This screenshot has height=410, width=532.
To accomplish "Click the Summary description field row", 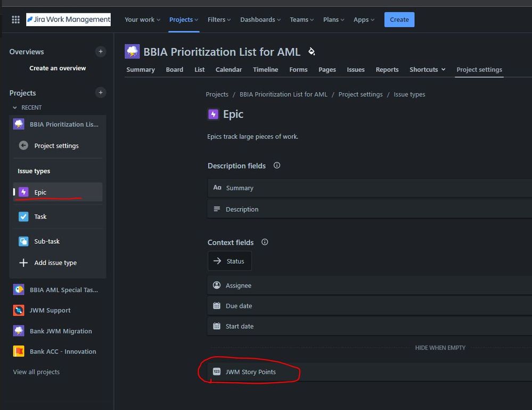I will point(370,188).
